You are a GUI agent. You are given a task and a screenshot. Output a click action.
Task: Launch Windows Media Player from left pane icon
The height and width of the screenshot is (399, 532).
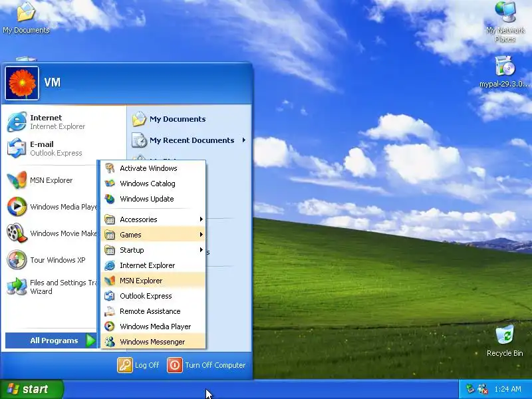(x=17, y=207)
